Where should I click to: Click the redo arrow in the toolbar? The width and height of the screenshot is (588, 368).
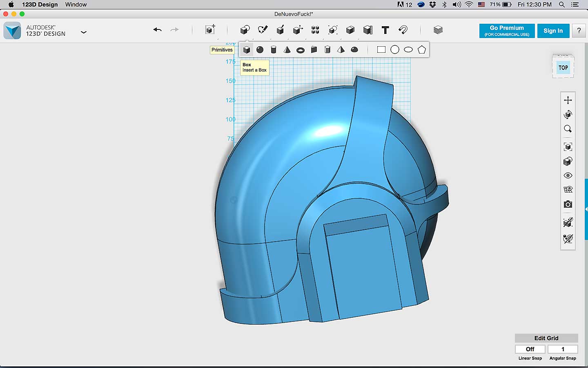pos(174,29)
